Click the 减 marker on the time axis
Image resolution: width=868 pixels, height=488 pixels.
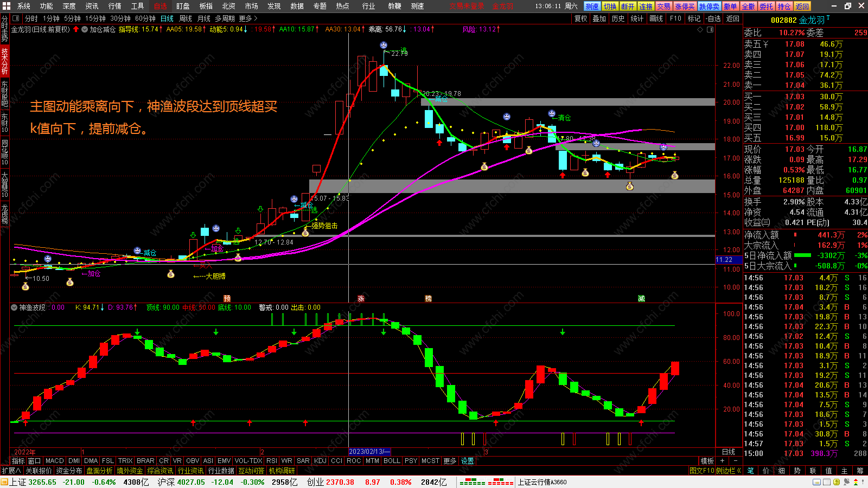pyautogui.click(x=641, y=299)
